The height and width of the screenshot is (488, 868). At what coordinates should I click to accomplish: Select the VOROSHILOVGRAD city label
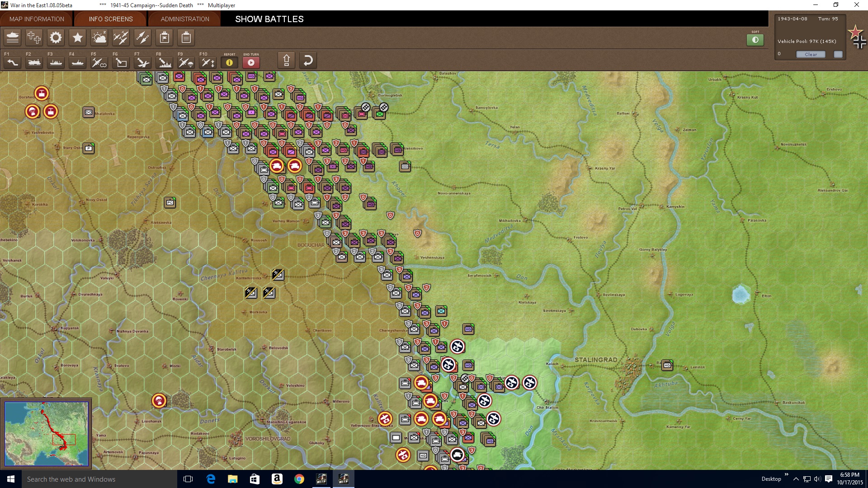click(268, 439)
